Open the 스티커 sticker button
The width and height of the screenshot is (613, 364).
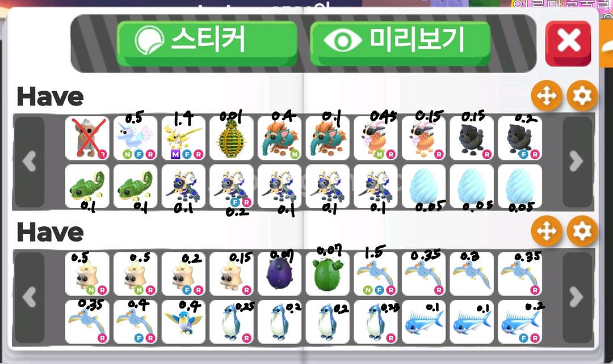pos(207,43)
